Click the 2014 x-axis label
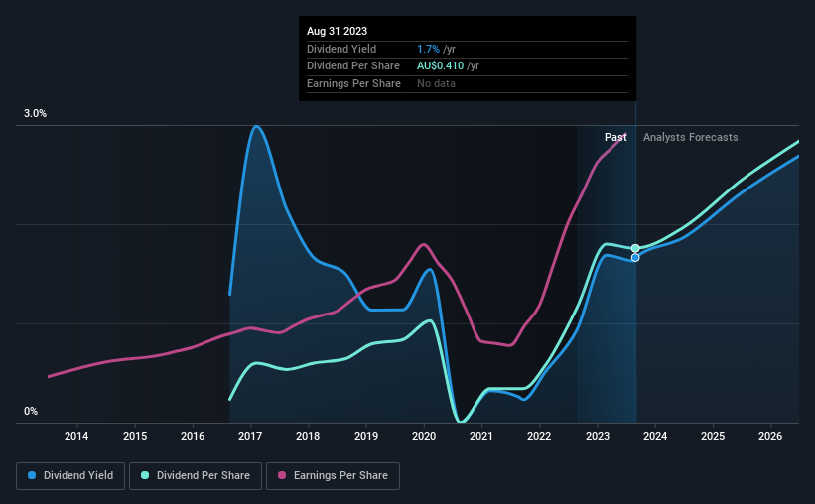Image resolution: width=815 pixels, height=504 pixels. click(x=76, y=436)
